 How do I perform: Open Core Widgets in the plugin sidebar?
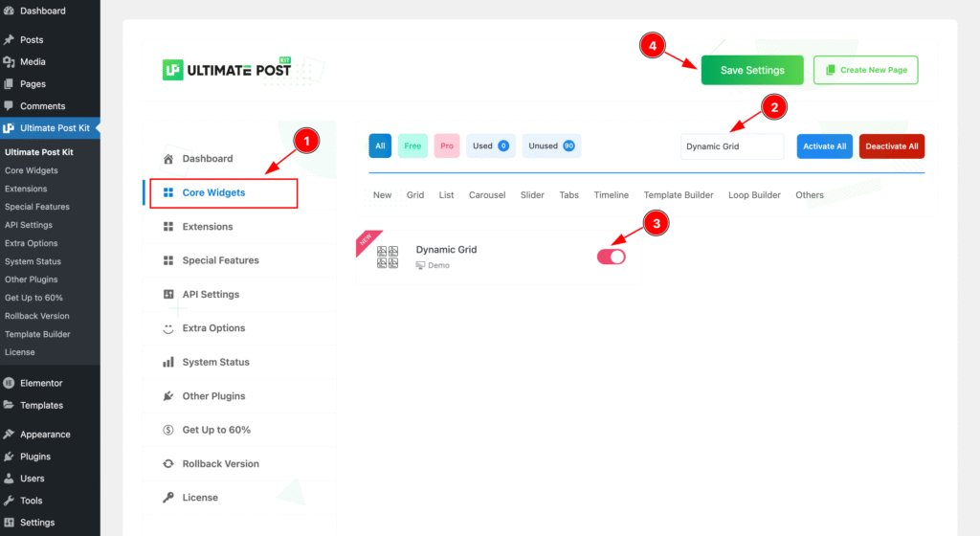coord(213,192)
